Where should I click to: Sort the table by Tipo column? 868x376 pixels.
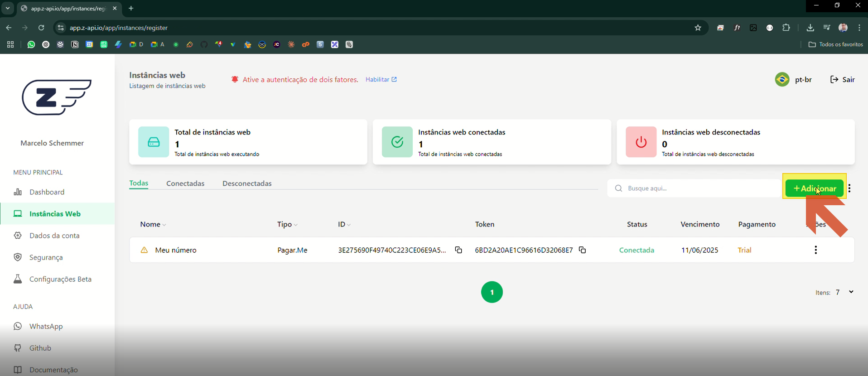287,224
